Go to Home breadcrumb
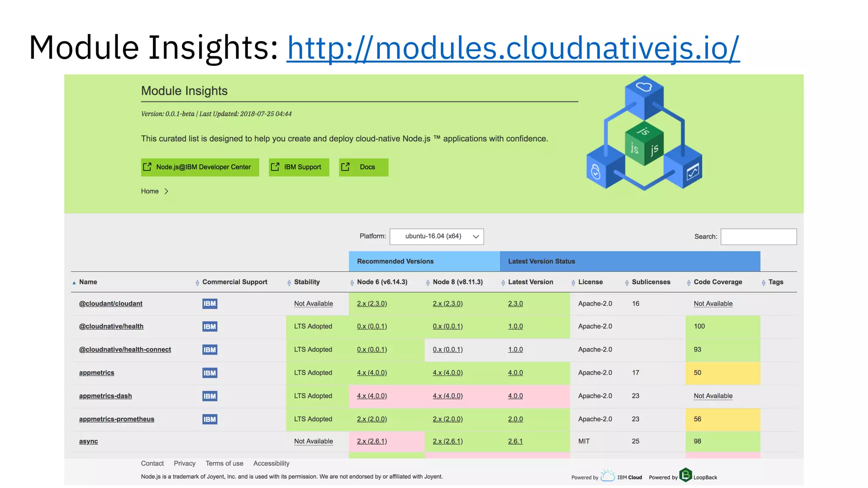The width and height of the screenshot is (868, 488). 150,191
